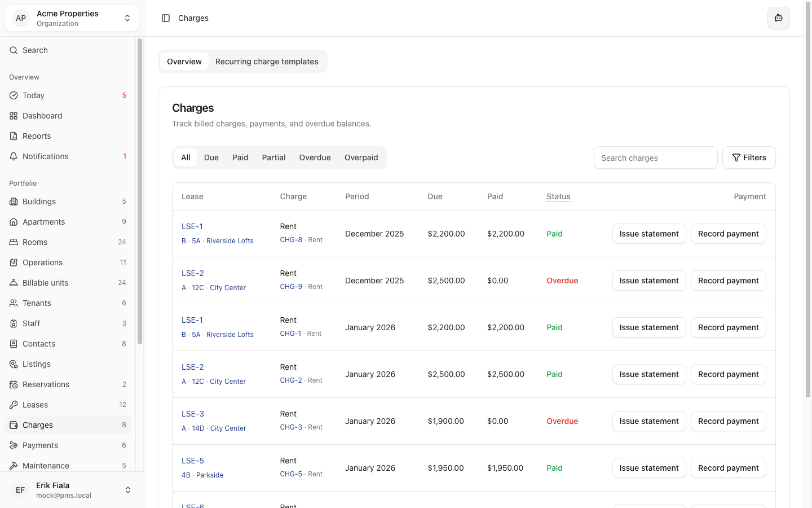Image resolution: width=812 pixels, height=508 pixels.
Task: Open Notifications via the bell icon
Action: point(14,156)
